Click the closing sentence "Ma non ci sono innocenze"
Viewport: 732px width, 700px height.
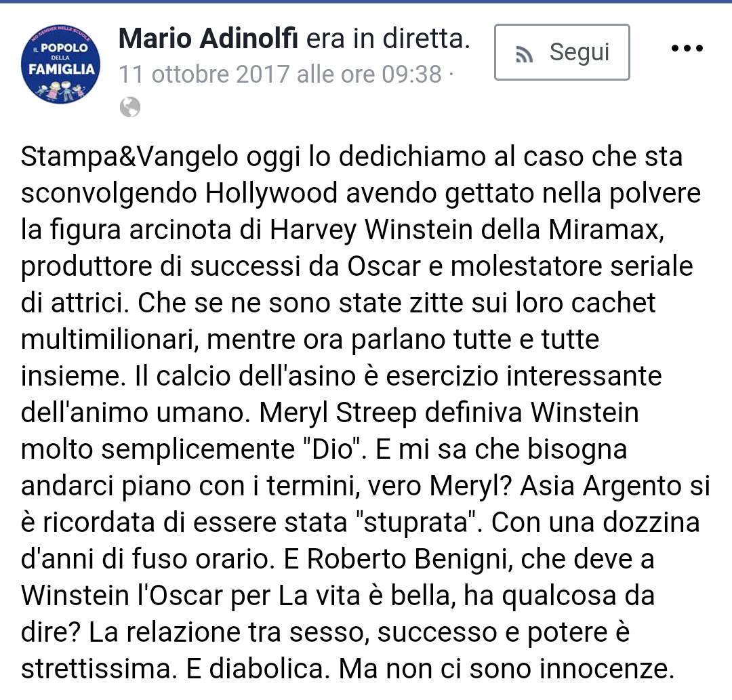[x=506, y=669]
